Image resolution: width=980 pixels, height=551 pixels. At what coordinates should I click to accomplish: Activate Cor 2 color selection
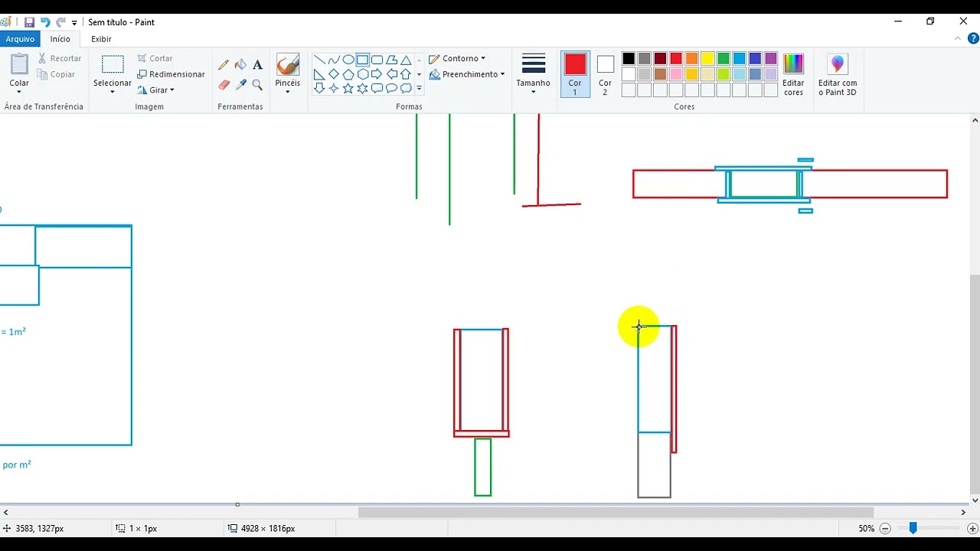click(605, 74)
